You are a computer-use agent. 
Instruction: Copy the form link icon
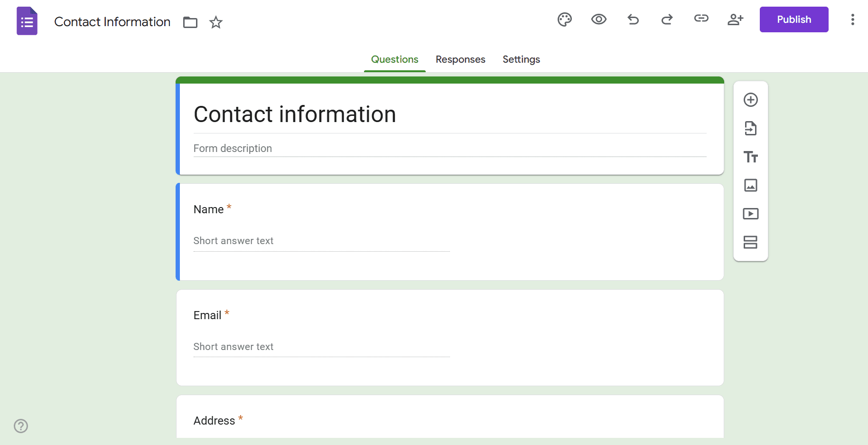tap(701, 19)
